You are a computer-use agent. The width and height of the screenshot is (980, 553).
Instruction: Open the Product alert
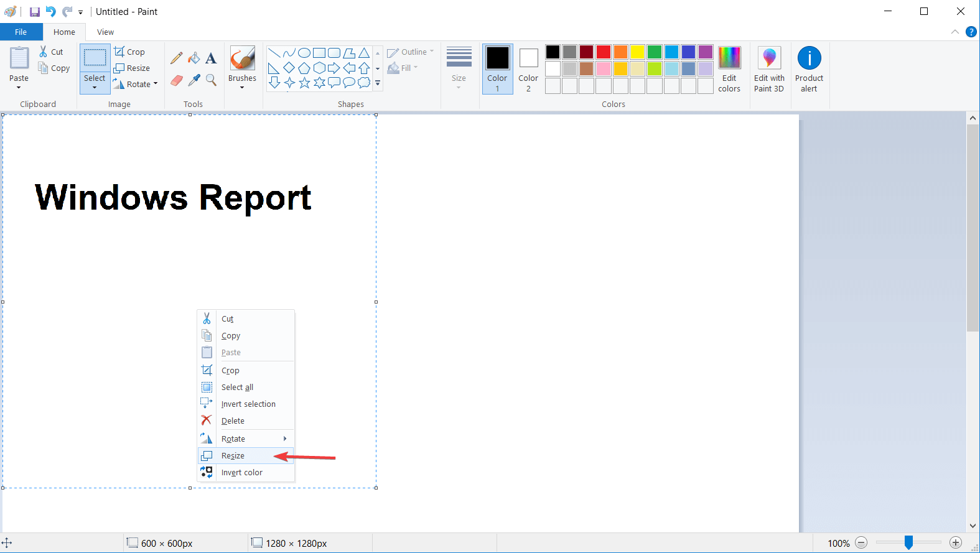tap(809, 70)
